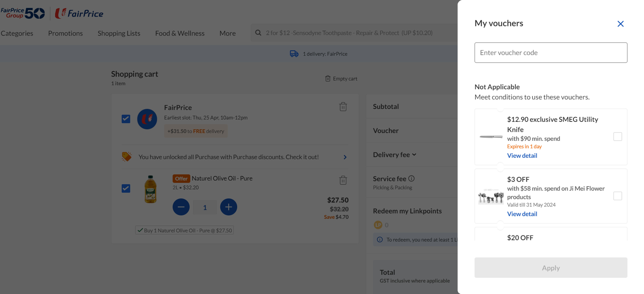Tick the SMEG Utility Knife voucher checkbox
This screenshot has width=644, height=294.
(618, 136)
